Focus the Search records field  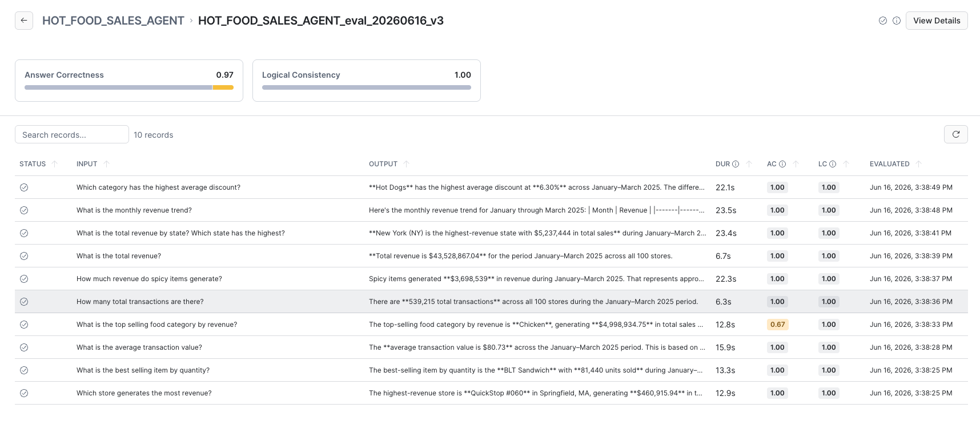point(72,134)
